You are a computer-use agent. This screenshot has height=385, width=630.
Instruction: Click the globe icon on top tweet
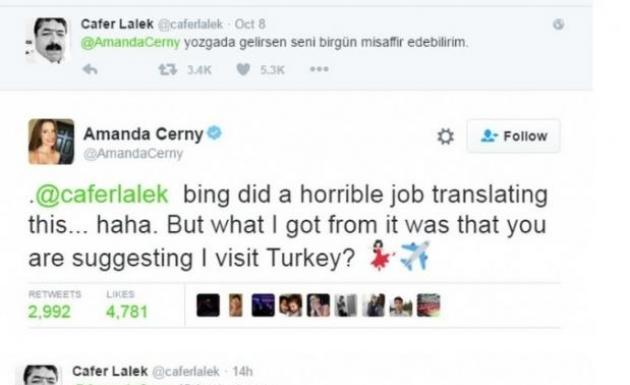[x=558, y=24]
